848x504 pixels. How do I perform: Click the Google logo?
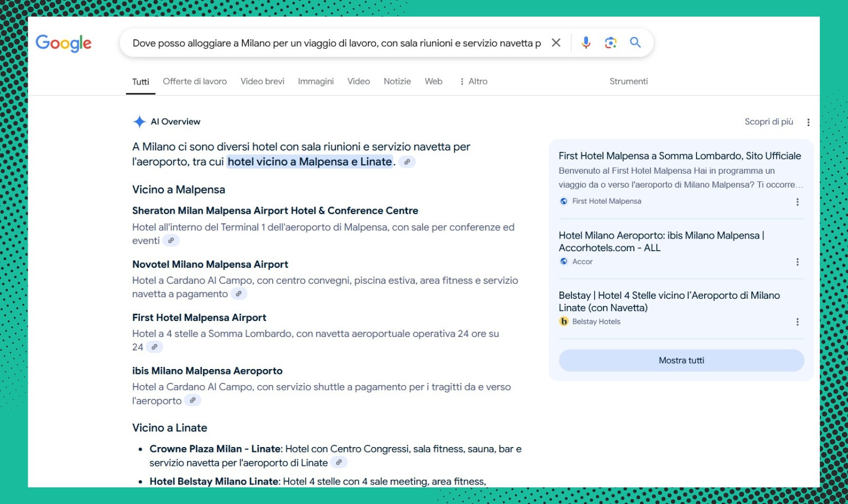[64, 43]
